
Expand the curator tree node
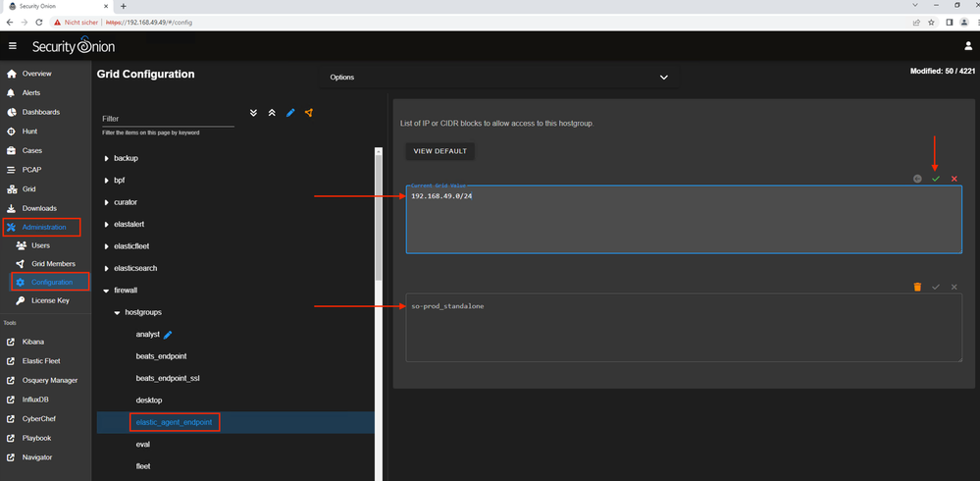107,202
